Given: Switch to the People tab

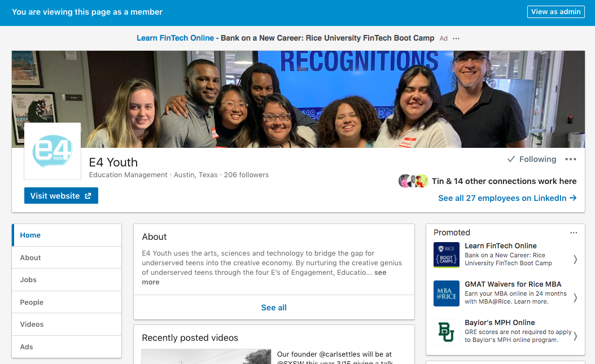Looking at the screenshot, I should (x=67, y=302).
